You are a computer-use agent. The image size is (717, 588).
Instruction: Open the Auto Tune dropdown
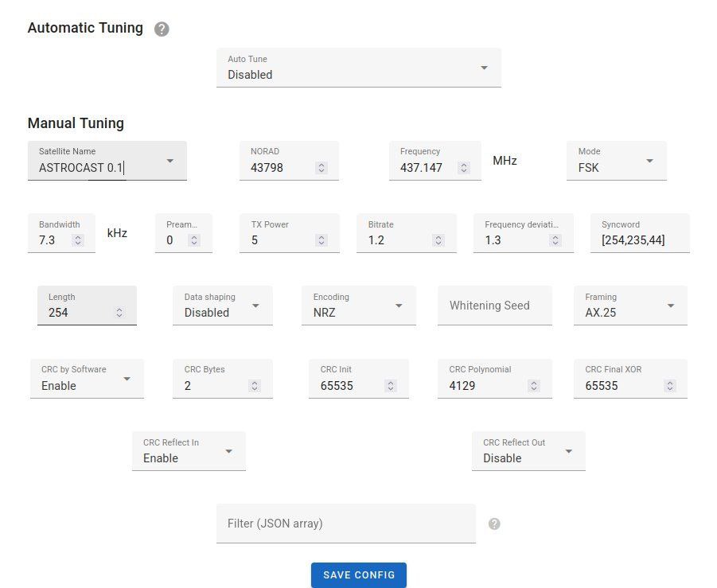(x=358, y=68)
